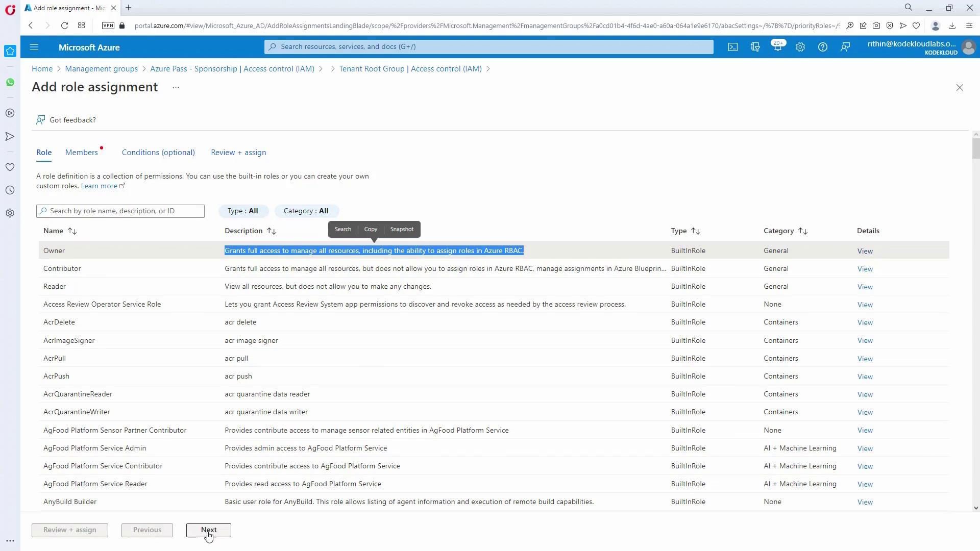The image size is (980, 551).
Task: Open Azure Cloud Shell icon
Action: [732, 47]
